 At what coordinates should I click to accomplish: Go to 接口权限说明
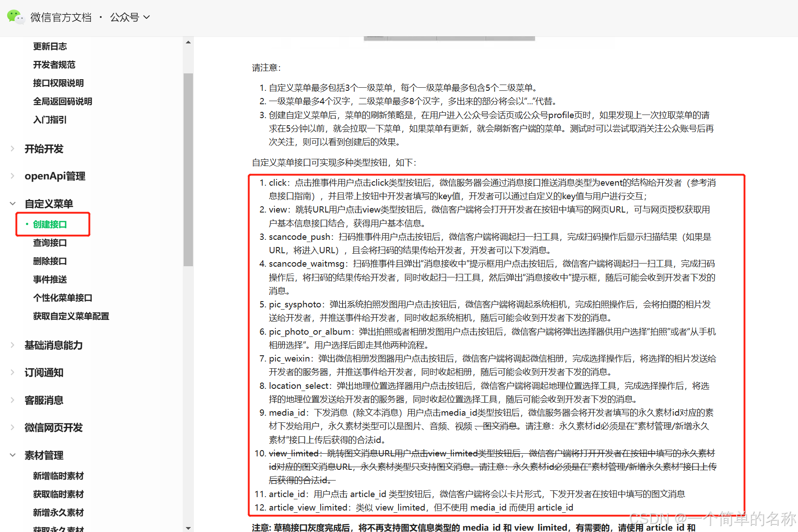tap(58, 83)
